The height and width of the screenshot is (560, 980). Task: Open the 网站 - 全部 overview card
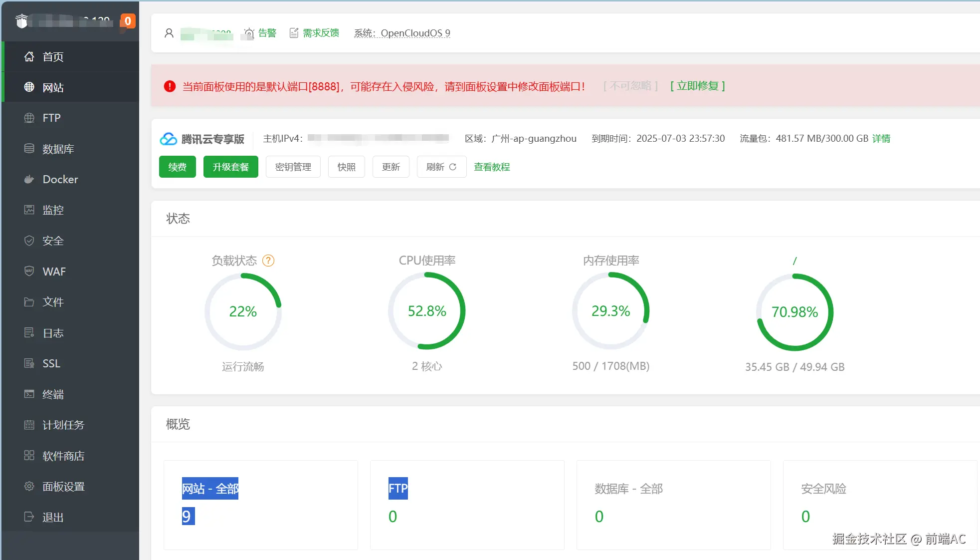tap(260, 504)
